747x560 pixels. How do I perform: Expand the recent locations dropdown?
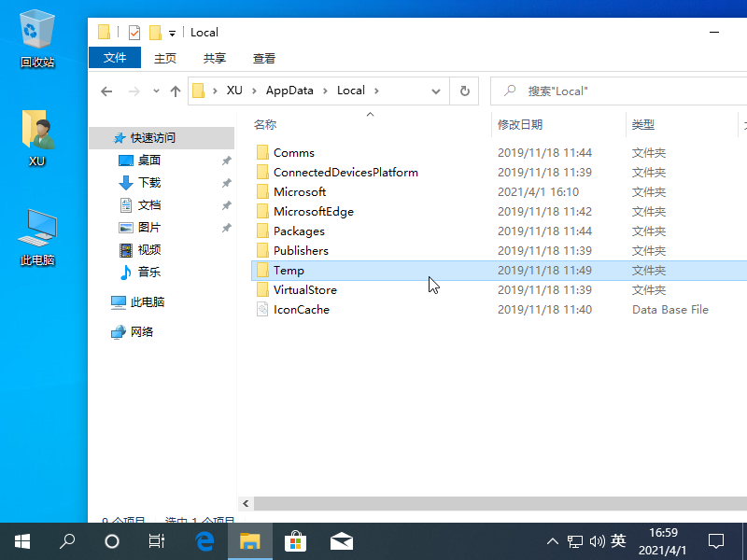coord(153,91)
